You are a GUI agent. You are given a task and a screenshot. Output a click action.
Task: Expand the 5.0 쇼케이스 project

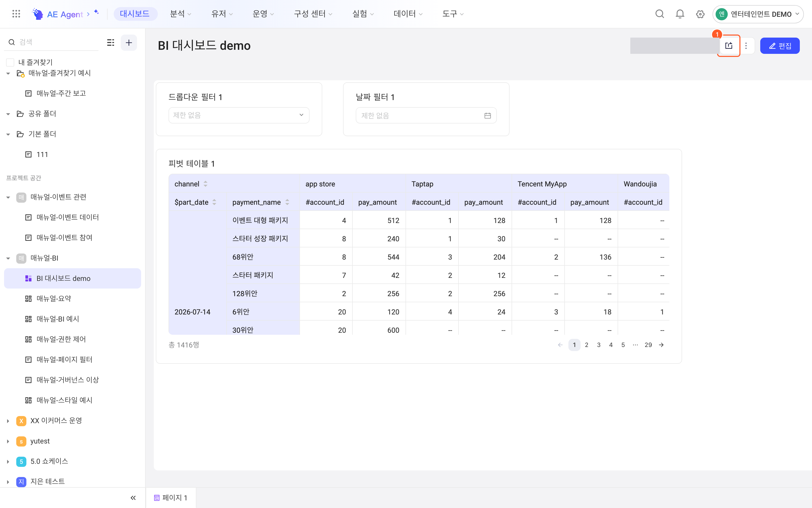coord(8,462)
